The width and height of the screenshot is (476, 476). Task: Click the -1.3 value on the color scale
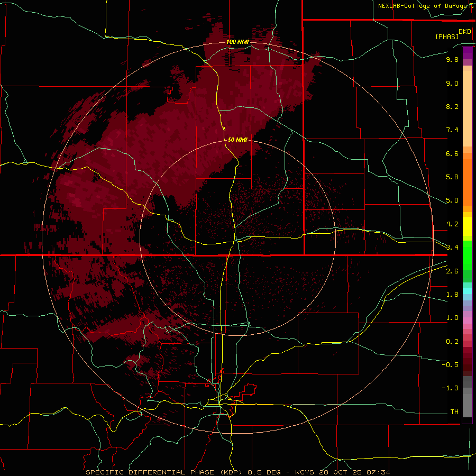pyautogui.click(x=450, y=388)
